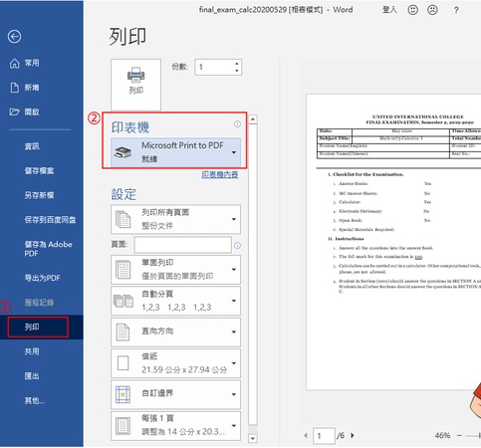Go back using the circled arrow
This screenshot has height=448, width=481.
(x=14, y=37)
